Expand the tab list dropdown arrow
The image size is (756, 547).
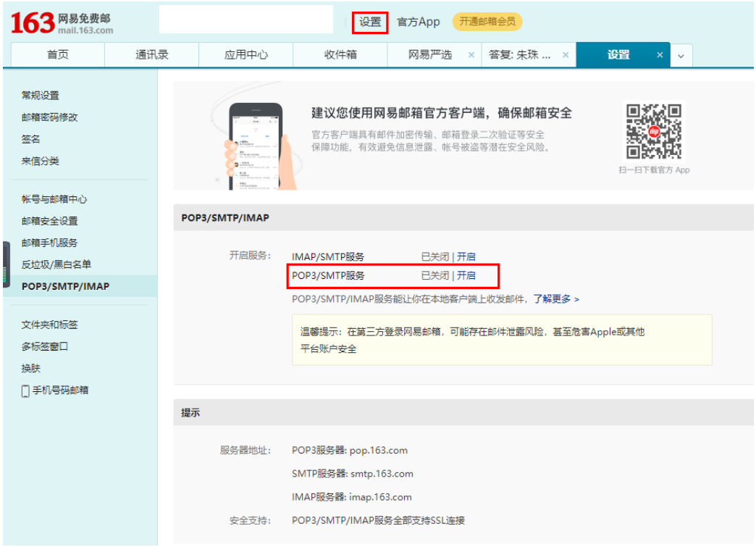[681, 56]
